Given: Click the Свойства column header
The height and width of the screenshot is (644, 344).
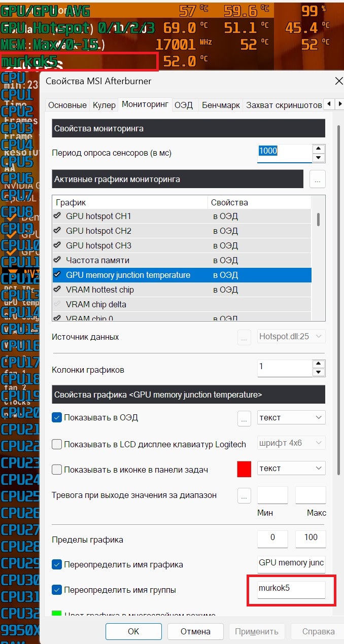Looking at the screenshot, I should tap(259, 202).
